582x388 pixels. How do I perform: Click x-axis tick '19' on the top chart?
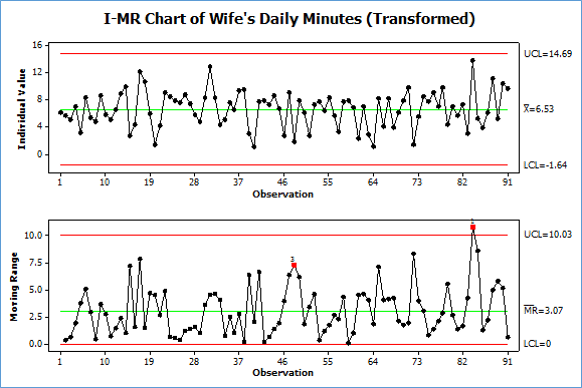[x=149, y=182]
